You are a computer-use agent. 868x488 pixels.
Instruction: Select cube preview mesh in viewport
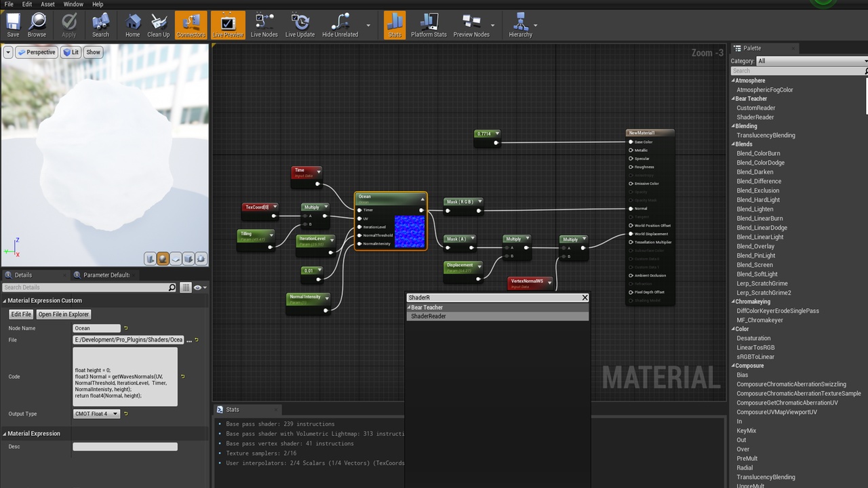(x=189, y=259)
